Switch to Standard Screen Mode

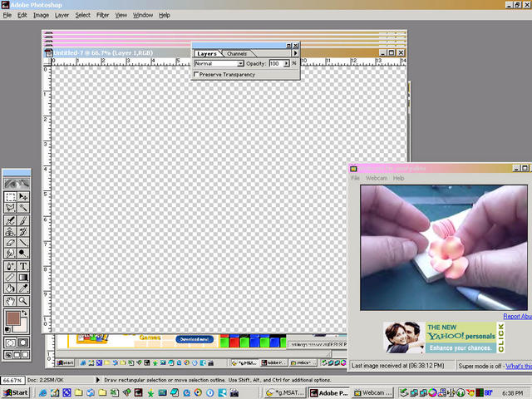8,355
